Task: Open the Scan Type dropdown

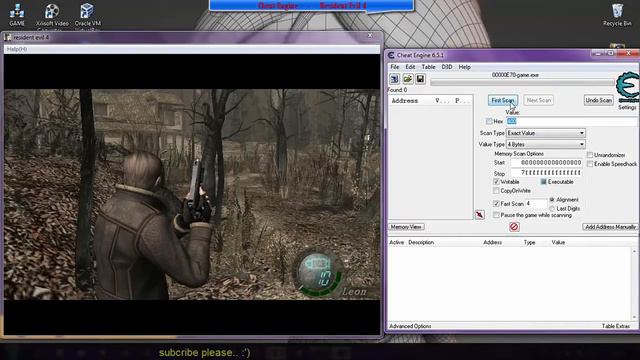Action: pos(546,133)
